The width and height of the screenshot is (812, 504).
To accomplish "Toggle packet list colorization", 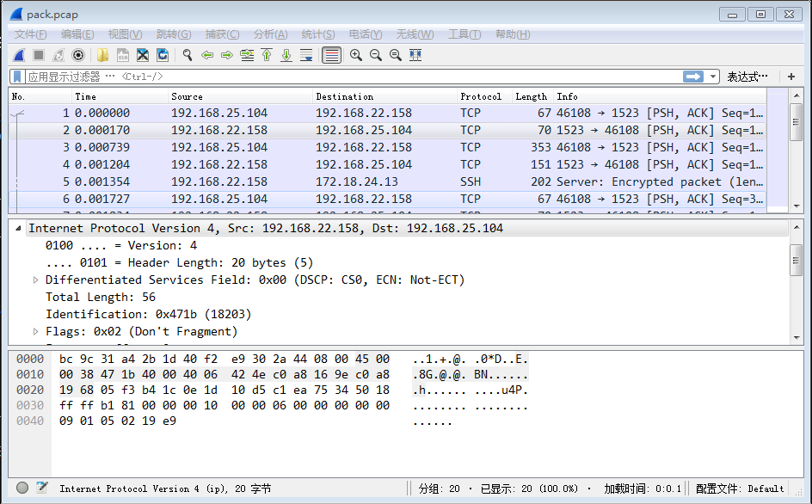I will [333, 54].
